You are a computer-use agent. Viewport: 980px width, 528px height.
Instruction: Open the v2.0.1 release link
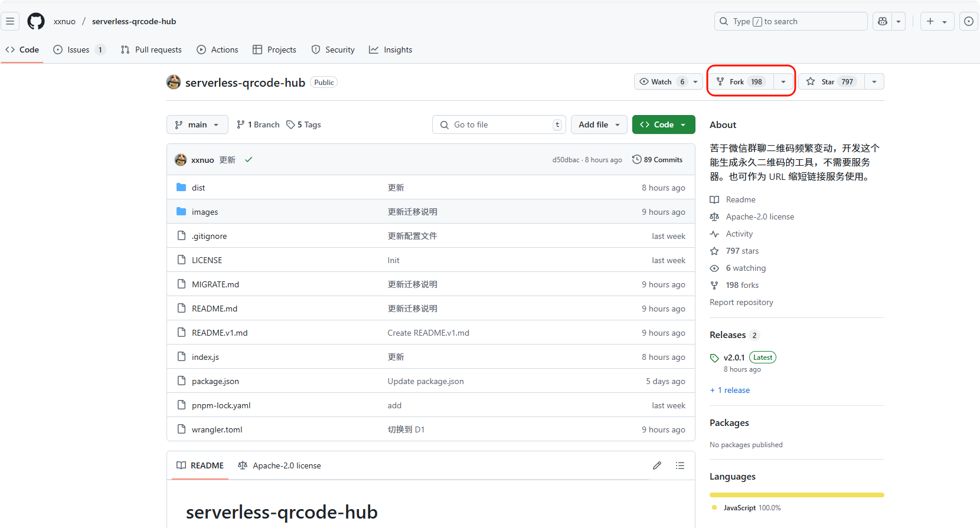[734, 358]
